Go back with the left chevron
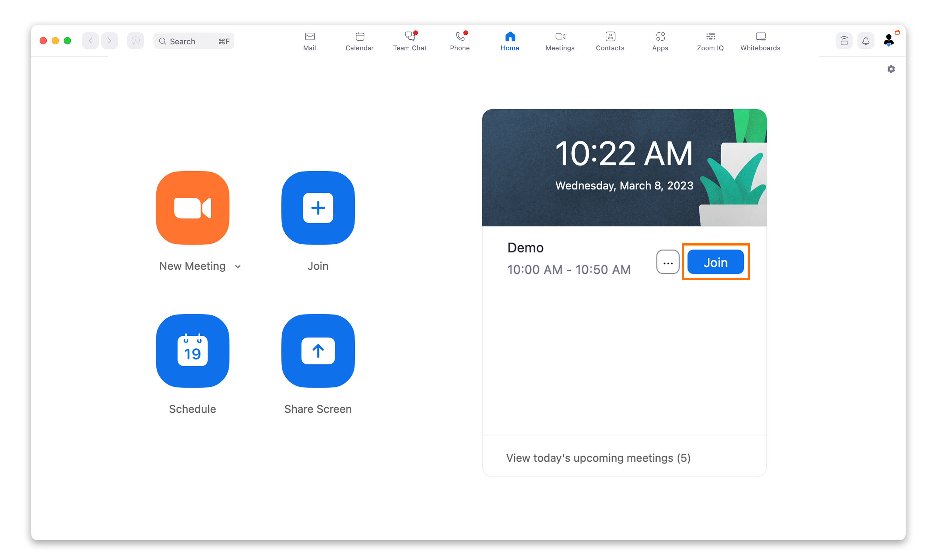 coord(90,41)
